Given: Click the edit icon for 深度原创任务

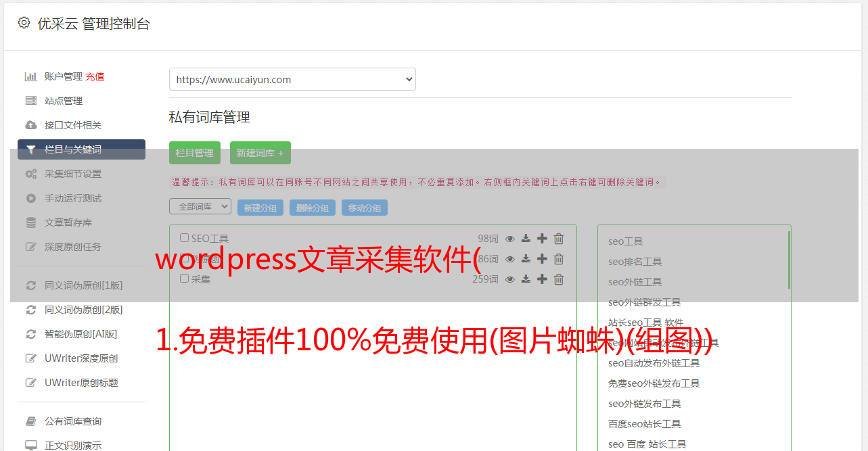Looking at the screenshot, I should click(x=30, y=247).
